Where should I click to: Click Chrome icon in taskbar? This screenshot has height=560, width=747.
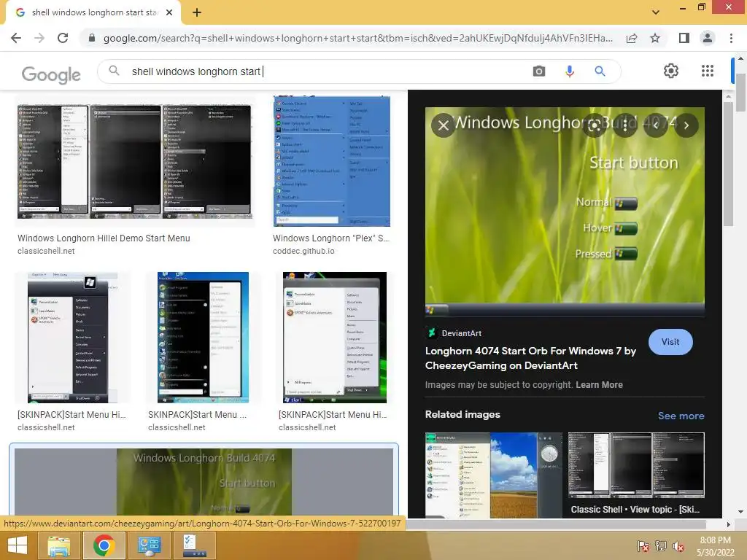click(x=104, y=545)
